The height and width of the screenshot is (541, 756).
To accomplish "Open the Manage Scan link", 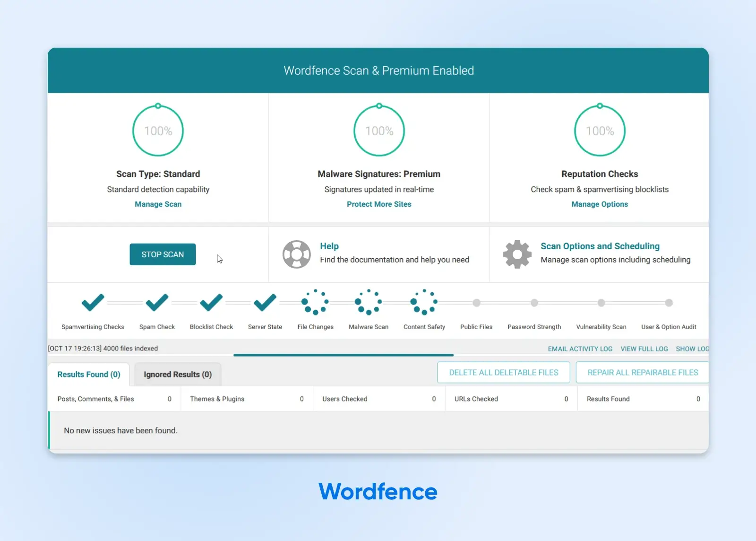I will click(x=158, y=204).
